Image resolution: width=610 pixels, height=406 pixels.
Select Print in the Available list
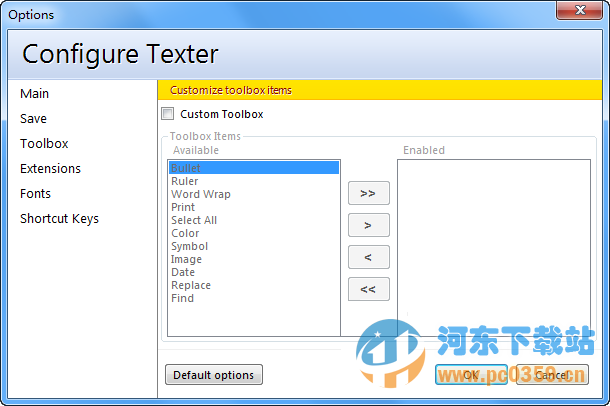(x=254, y=207)
